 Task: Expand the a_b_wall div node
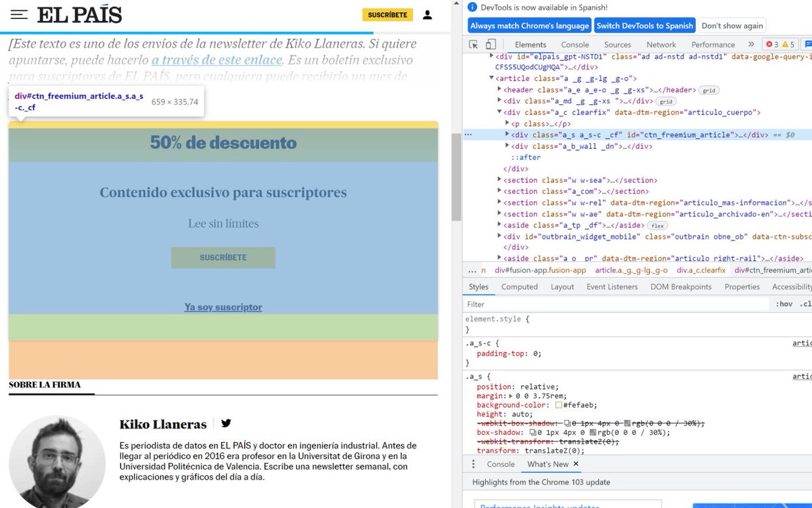508,146
